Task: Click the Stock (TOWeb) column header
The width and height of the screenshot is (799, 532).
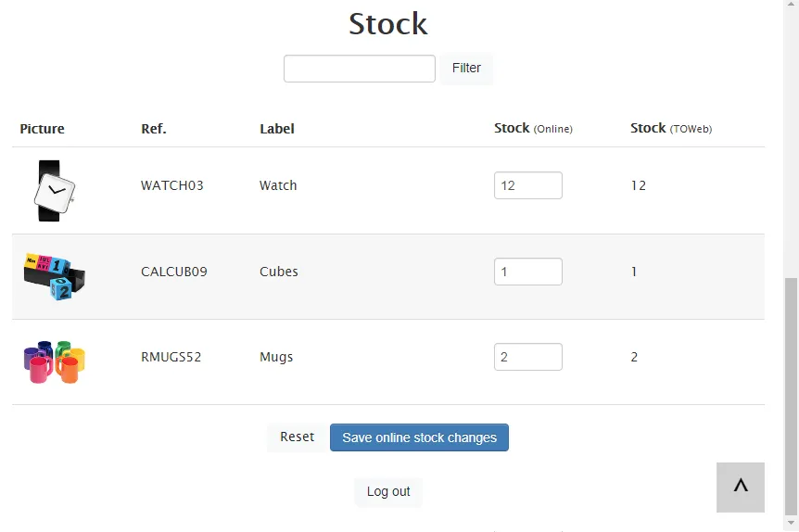Action: pyautogui.click(x=671, y=129)
